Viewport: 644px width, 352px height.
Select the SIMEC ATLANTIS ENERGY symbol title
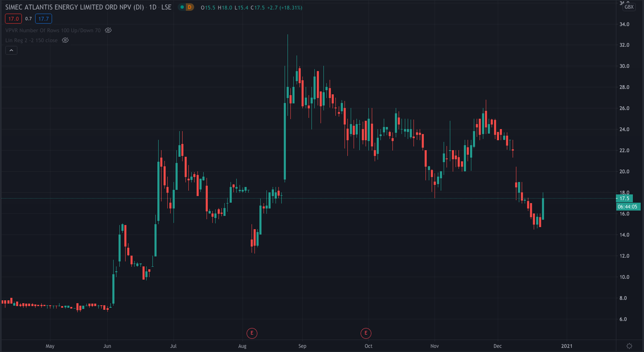75,7
